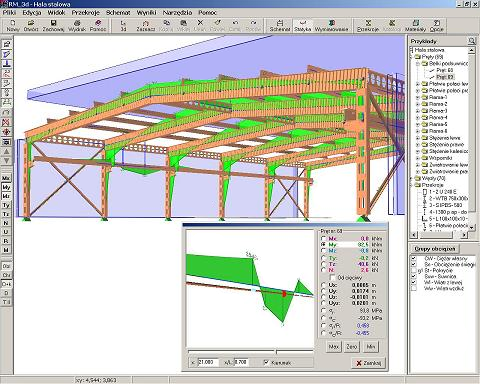Open the Widok menu

click(56, 13)
